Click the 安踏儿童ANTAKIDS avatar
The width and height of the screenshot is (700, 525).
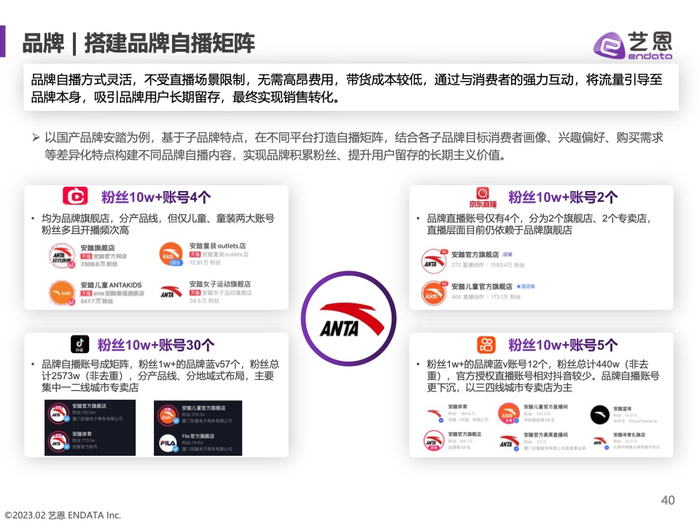[x=62, y=293]
